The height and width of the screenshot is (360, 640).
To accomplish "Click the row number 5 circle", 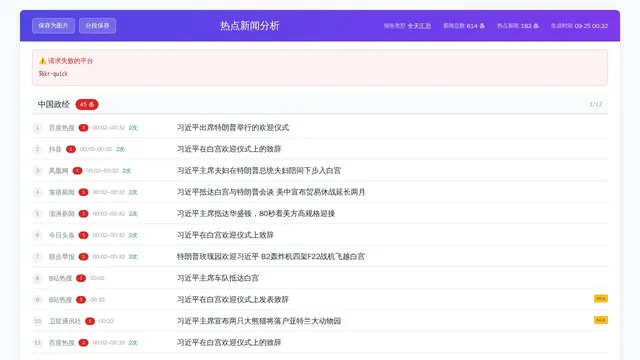I will 38,213.
